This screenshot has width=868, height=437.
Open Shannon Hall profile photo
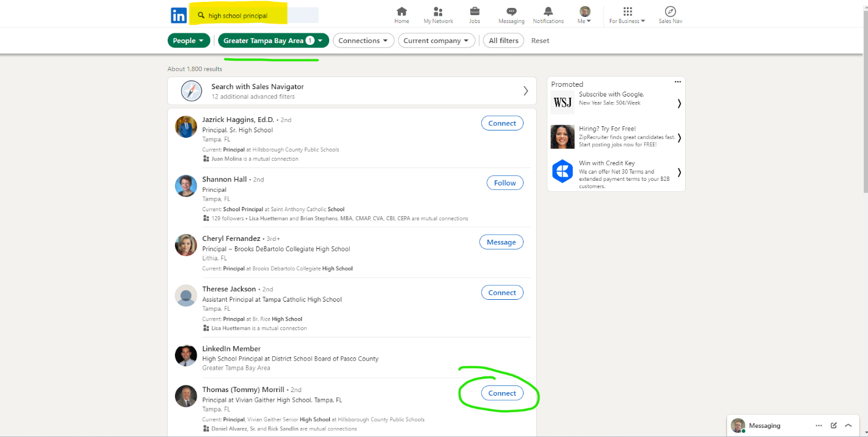click(x=186, y=186)
